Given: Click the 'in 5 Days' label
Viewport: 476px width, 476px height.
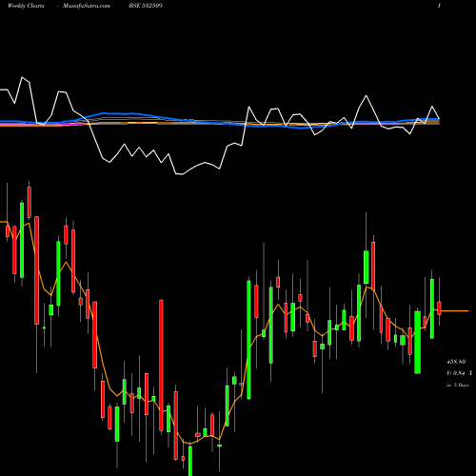Looking at the screenshot, I should [x=457, y=385].
